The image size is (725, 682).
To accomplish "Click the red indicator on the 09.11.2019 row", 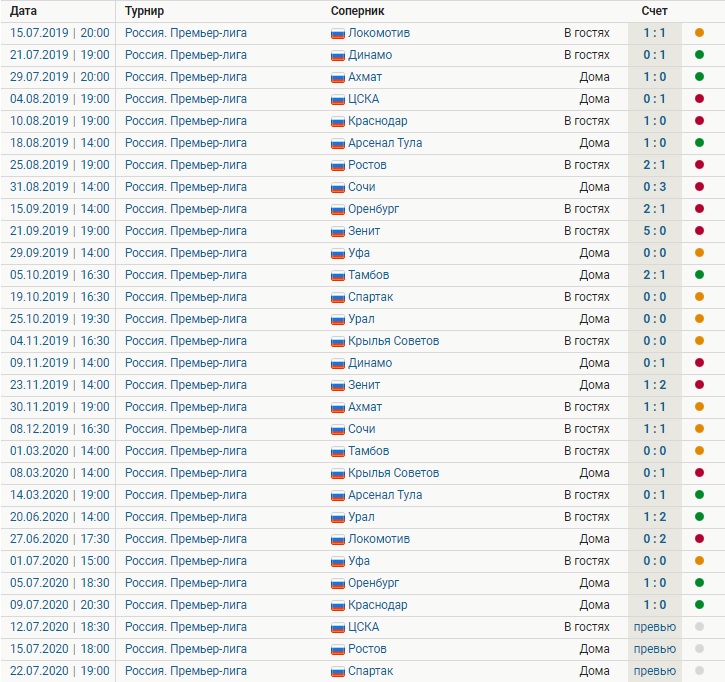I will click(699, 363).
